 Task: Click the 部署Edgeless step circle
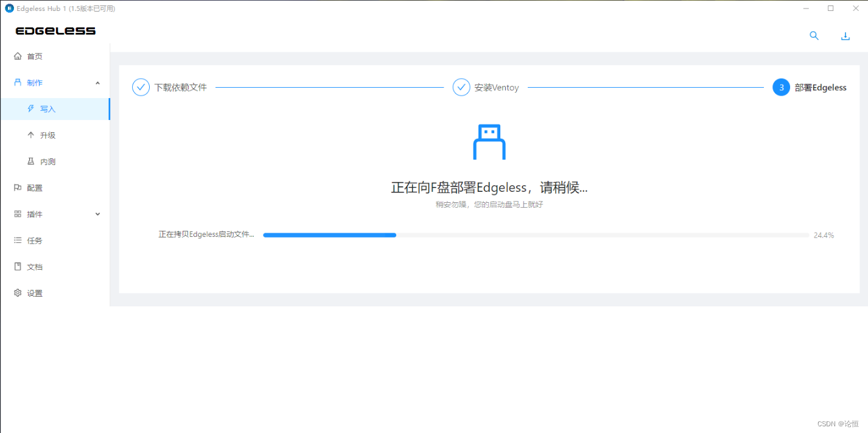[x=781, y=87]
